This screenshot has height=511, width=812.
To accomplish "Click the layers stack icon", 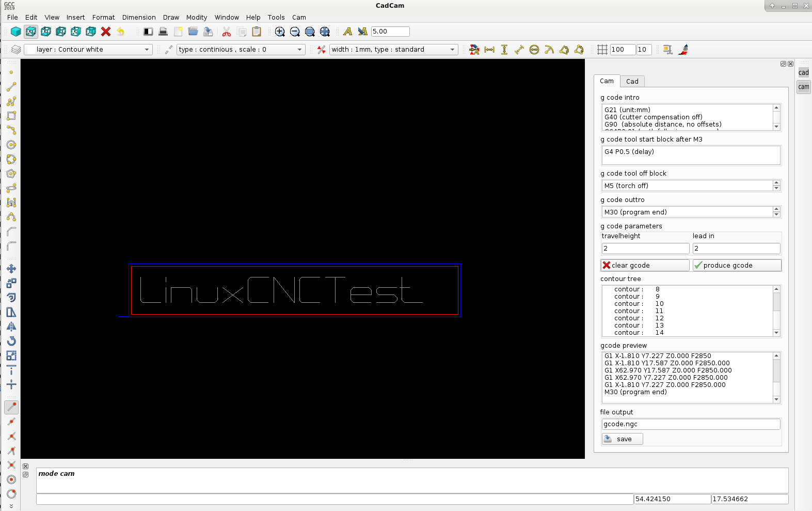I will click(16, 50).
